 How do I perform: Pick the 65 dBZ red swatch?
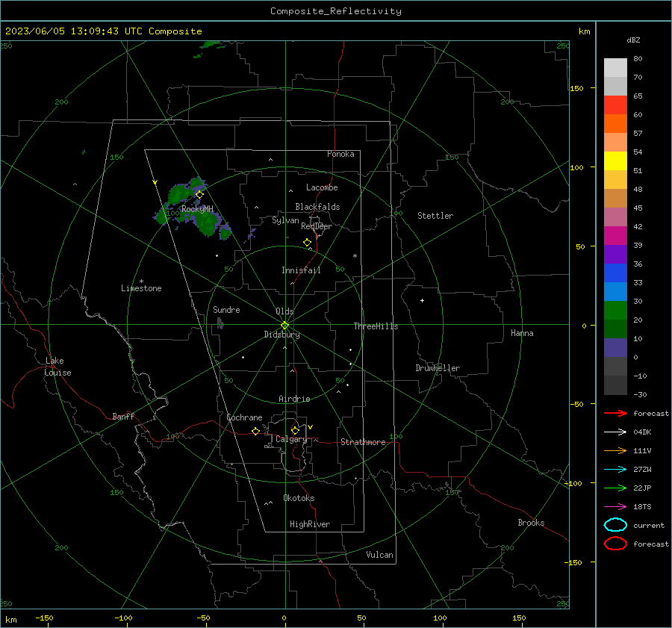[x=615, y=105]
